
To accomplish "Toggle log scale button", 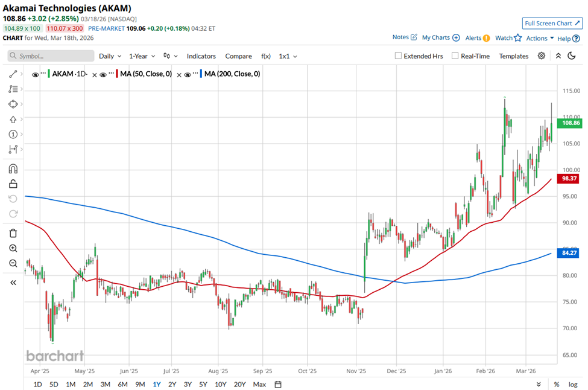I will [x=573, y=385].
